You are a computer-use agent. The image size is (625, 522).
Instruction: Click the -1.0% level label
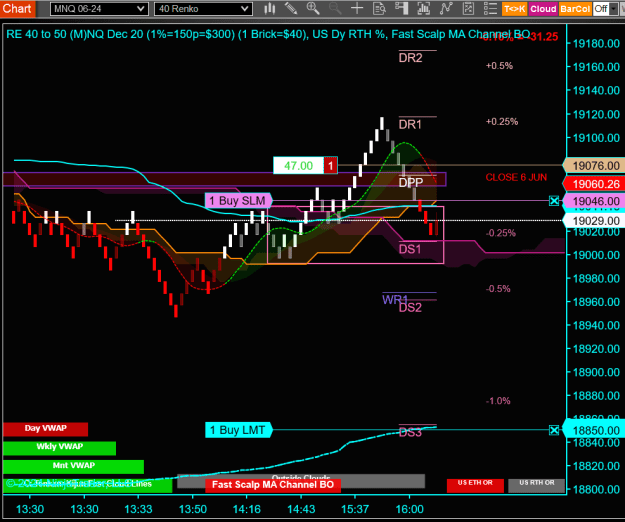[x=498, y=401]
